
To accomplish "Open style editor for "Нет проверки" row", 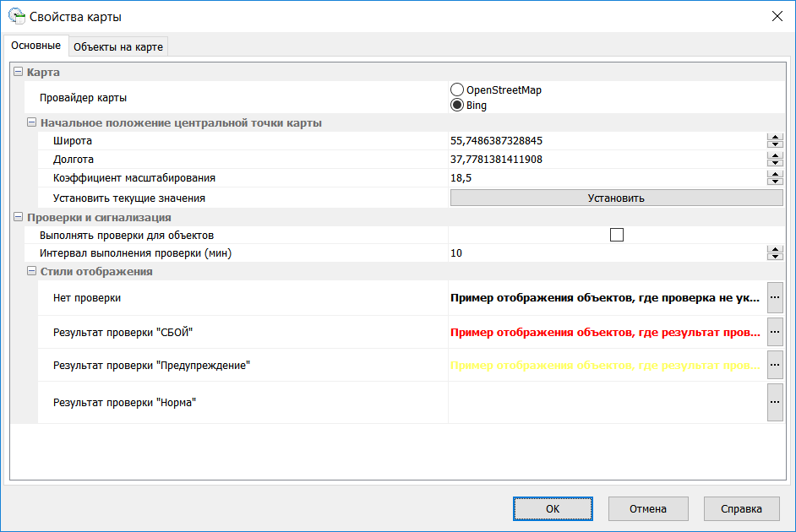I will (x=775, y=297).
